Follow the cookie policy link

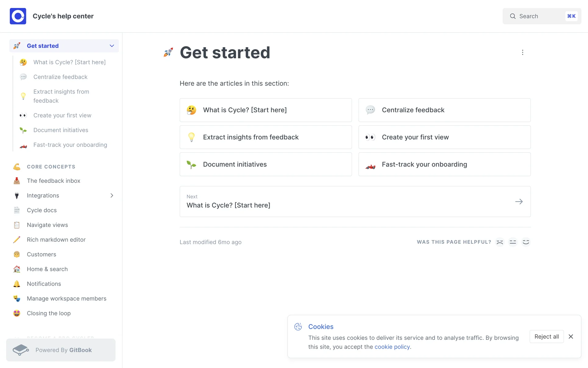392,347
